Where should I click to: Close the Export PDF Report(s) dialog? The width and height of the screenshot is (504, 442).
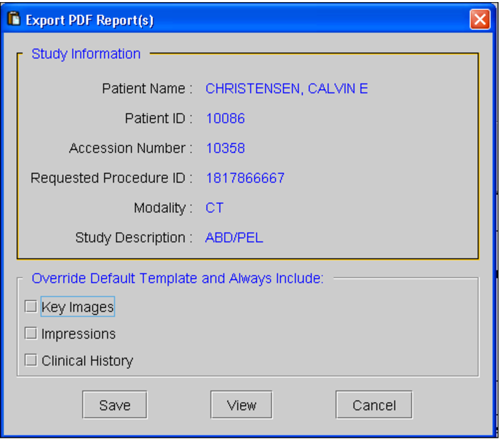coord(480,19)
